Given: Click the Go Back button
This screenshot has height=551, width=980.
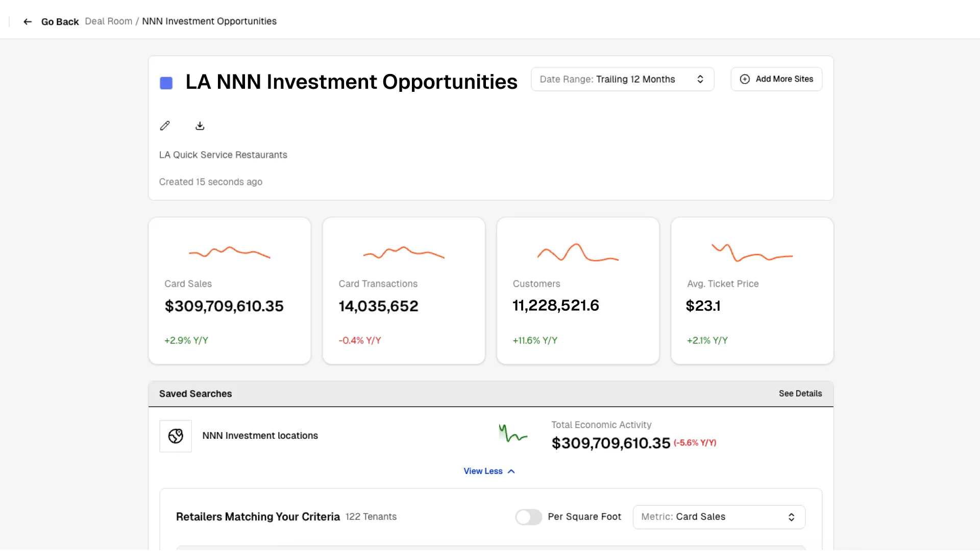Looking at the screenshot, I should pyautogui.click(x=60, y=21).
